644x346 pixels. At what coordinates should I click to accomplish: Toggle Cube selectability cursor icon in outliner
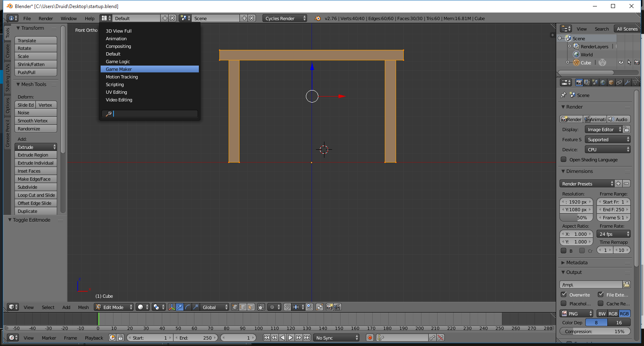(x=629, y=62)
